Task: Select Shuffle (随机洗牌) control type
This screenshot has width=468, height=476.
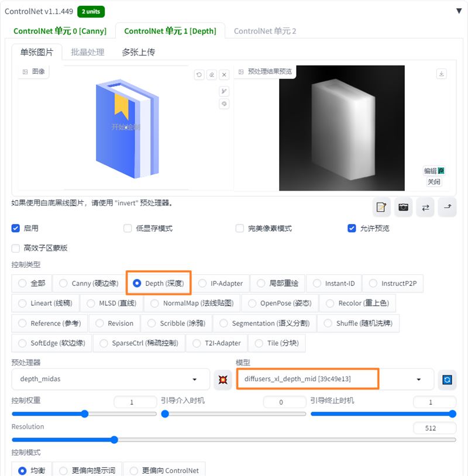Action: tap(358, 323)
